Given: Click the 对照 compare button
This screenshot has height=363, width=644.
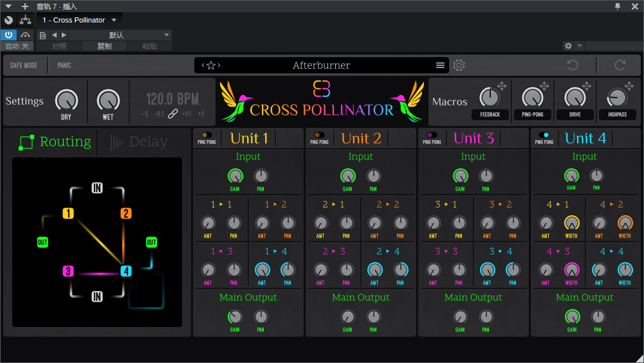Looking at the screenshot, I should pyautogui.click(x=59, y=46).
